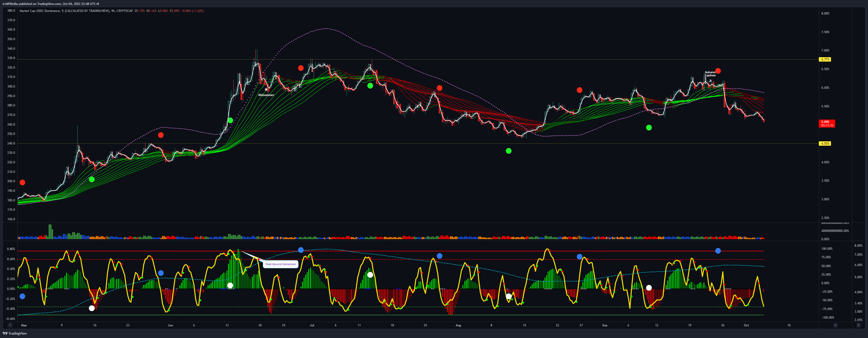Click the 160.0 value on left price scale
This screenshot has height=338, width=868.
11,219
